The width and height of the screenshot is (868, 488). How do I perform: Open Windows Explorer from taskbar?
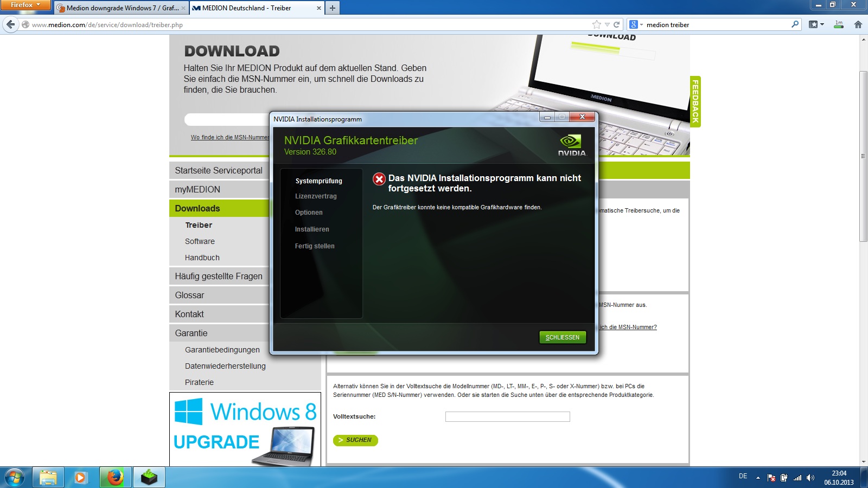point(48,478)
